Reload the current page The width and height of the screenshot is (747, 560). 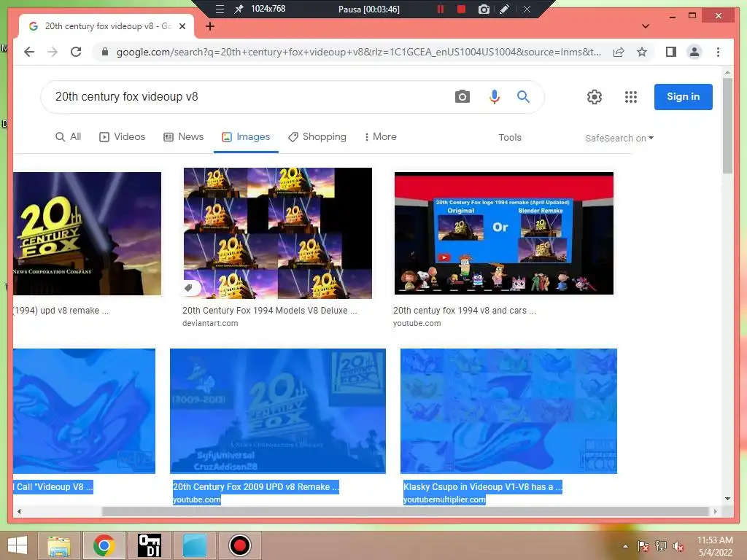76,52
